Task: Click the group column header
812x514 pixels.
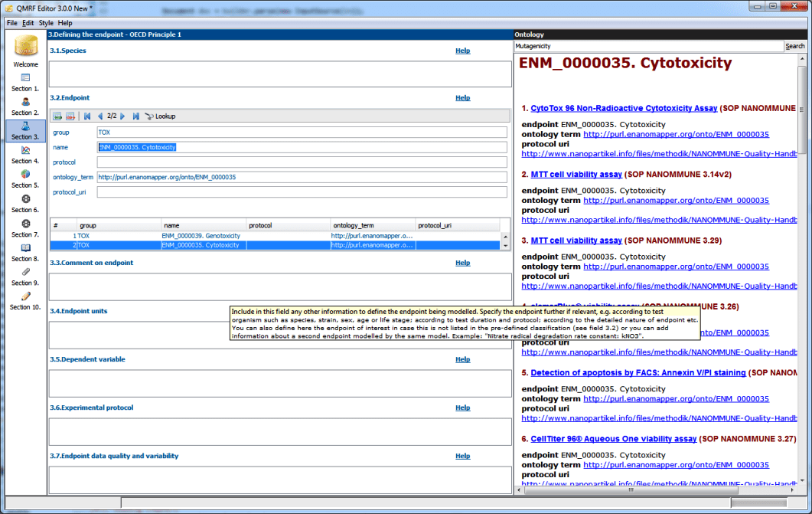Action: pyautogui.click(x=119, y=225)
